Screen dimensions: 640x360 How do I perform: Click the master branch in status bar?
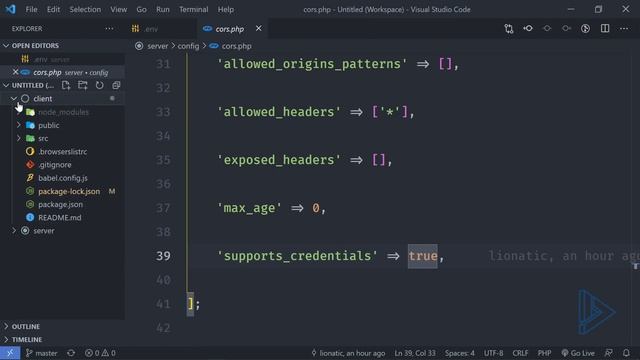coord(41,353)
